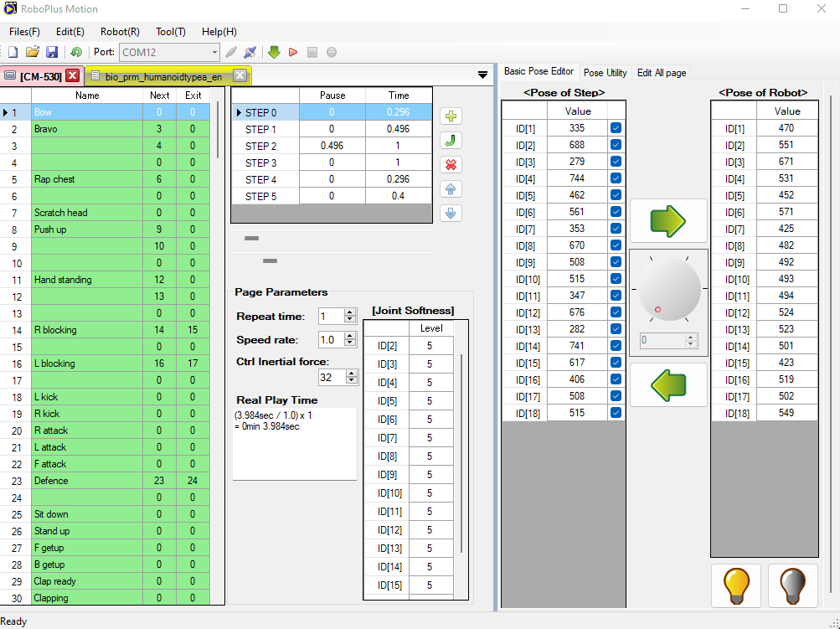The width and height of the screenshot is (840, 629).
Task: Click the green download motion arrow
Action: pyautogui.click(x=274, y=52)
